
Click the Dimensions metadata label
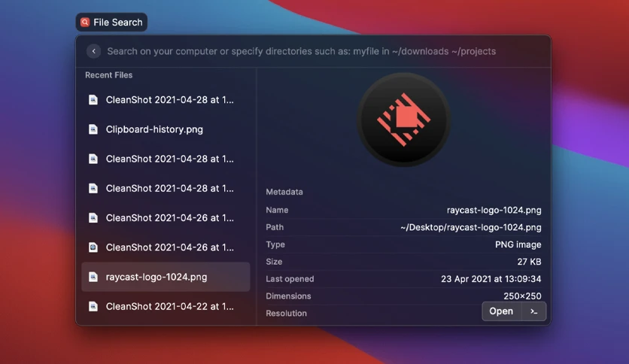tap(288, 296)
